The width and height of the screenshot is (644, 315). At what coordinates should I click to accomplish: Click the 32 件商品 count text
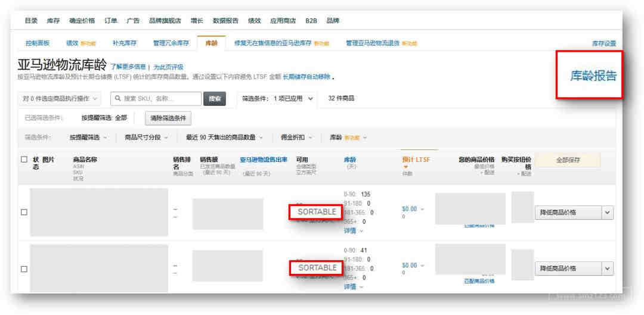(x=341, y=98)
